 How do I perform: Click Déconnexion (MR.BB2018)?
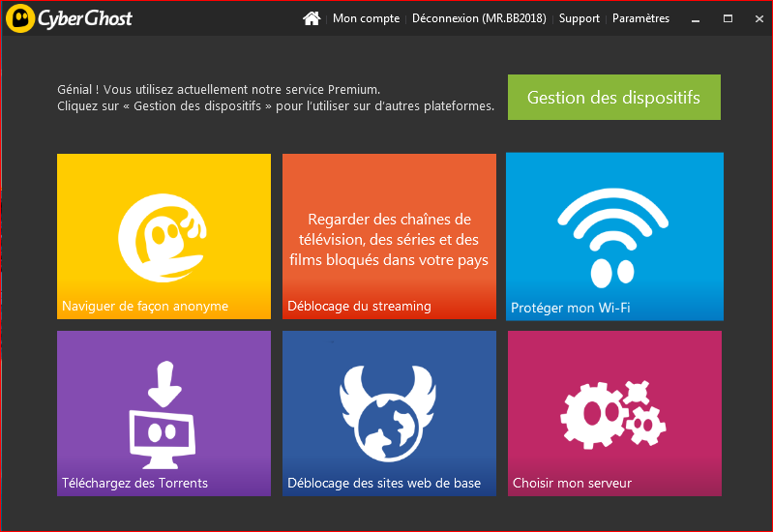point(479,18)
